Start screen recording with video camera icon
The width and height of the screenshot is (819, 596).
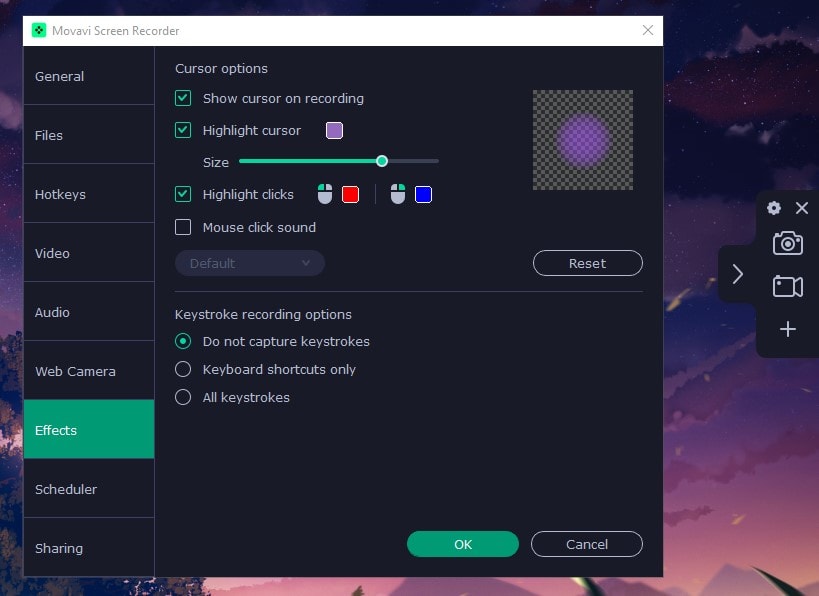tap(788, 286)
